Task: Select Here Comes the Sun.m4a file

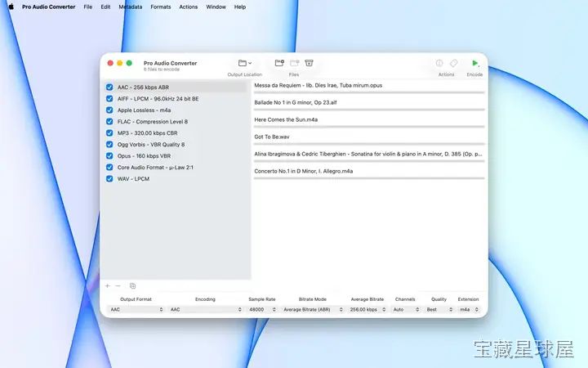Action: [x=286, y=119]
